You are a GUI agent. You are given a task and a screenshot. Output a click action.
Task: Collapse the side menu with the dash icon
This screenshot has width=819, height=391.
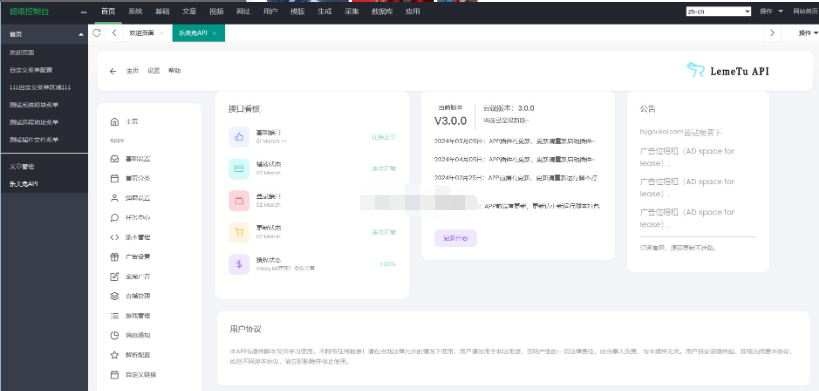[84, 11]
